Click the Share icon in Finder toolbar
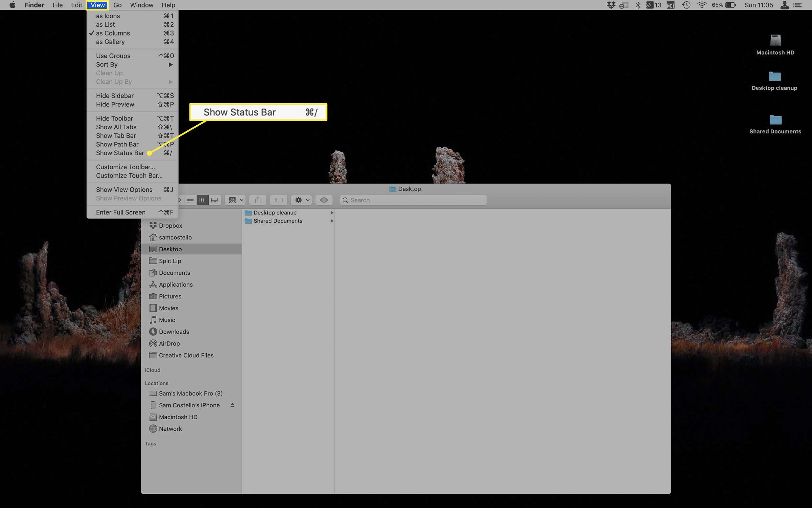Viewport: 812px width, 508px height. point(257,200)
